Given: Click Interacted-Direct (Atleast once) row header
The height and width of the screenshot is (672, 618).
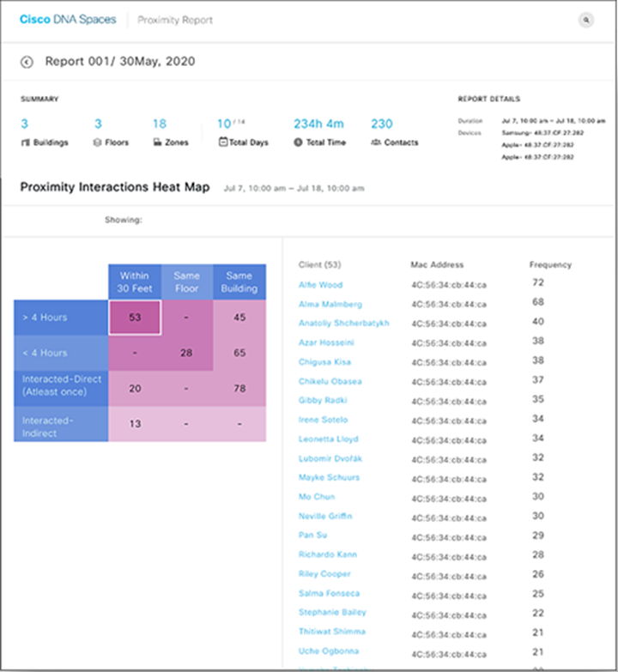Looking at the screenshot, I should (x=61, y=388).
